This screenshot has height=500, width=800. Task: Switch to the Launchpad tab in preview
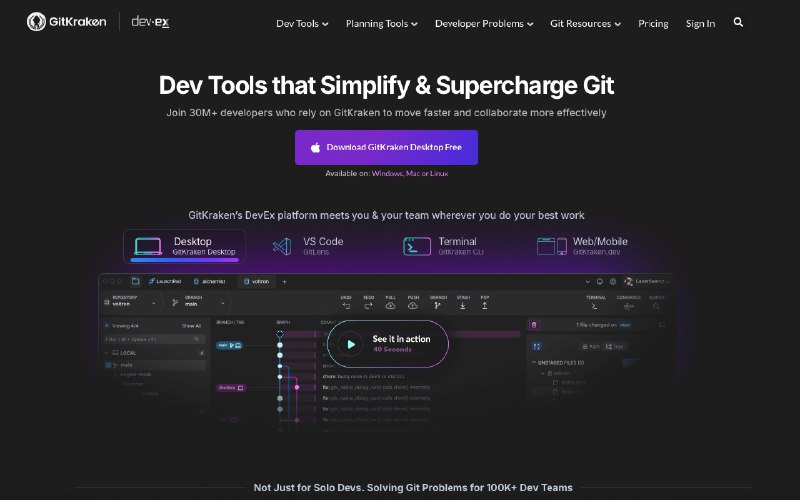click(x=165, y=282)
